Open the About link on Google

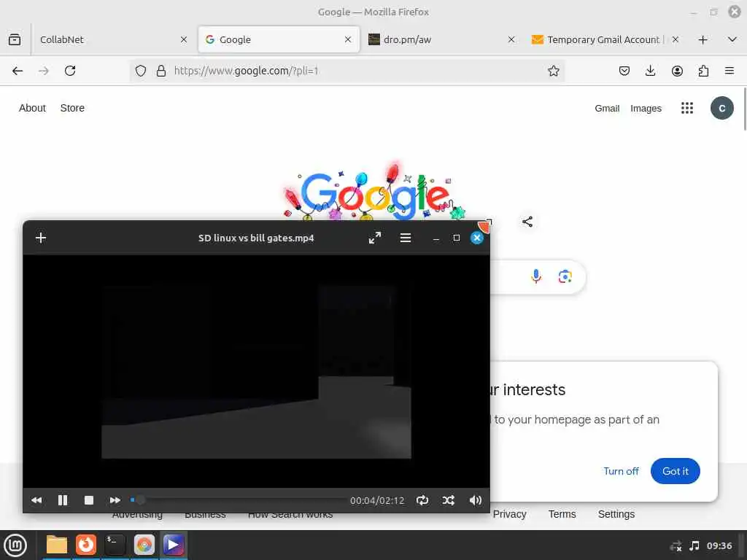coord(32,108)
